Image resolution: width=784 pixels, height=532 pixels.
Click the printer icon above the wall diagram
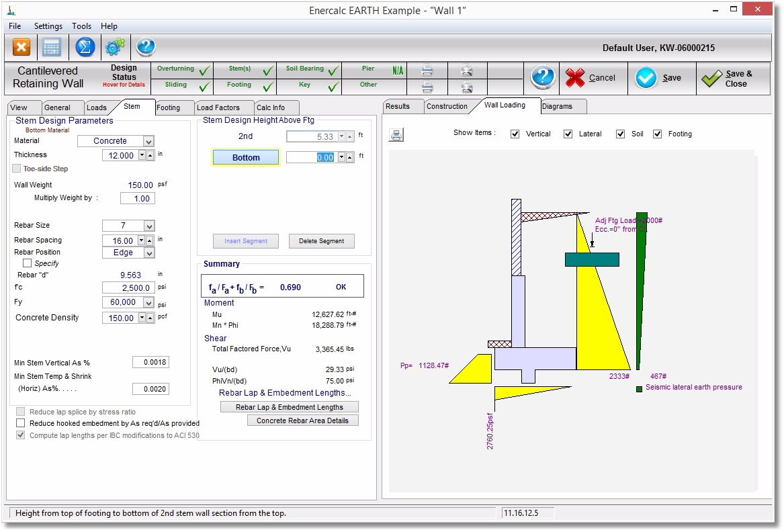[396, 135]
